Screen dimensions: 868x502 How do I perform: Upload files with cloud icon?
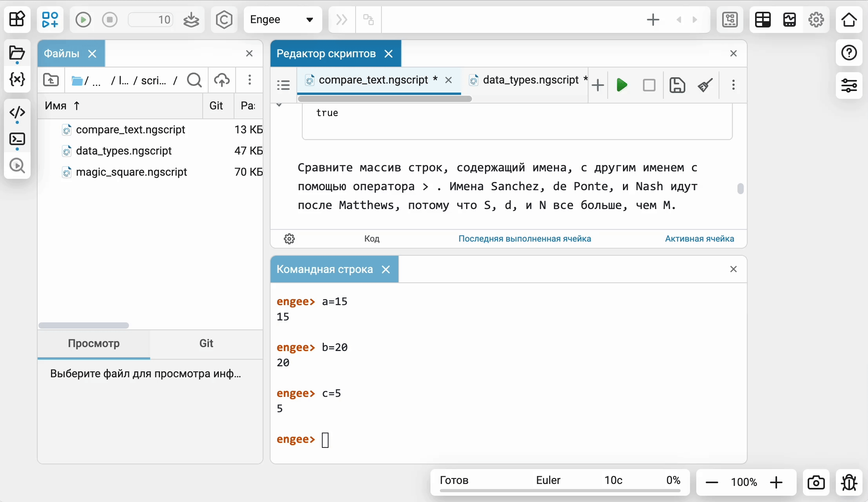click(222, 80)
